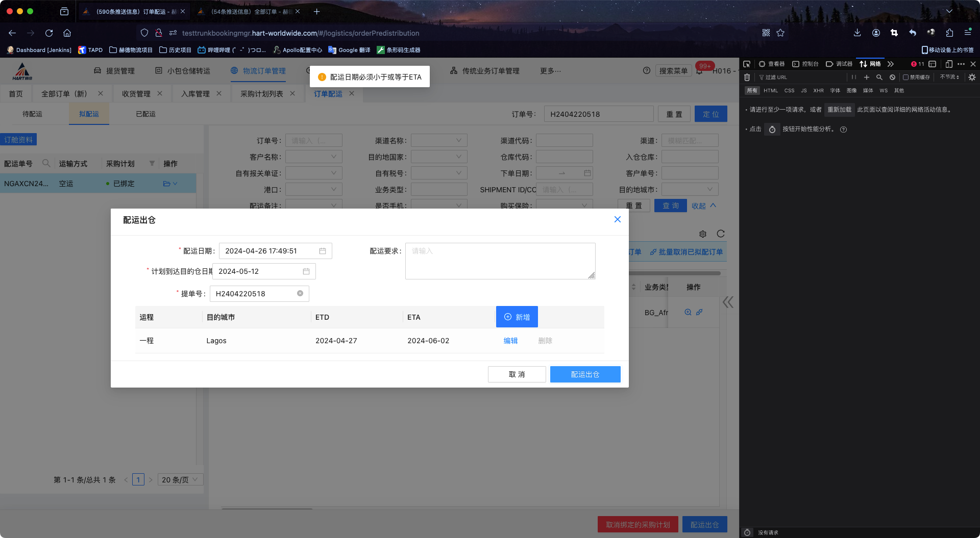980x538 pixels.
Task: Bookmark this page with the star icon
Action: click(x=780, y=33)
